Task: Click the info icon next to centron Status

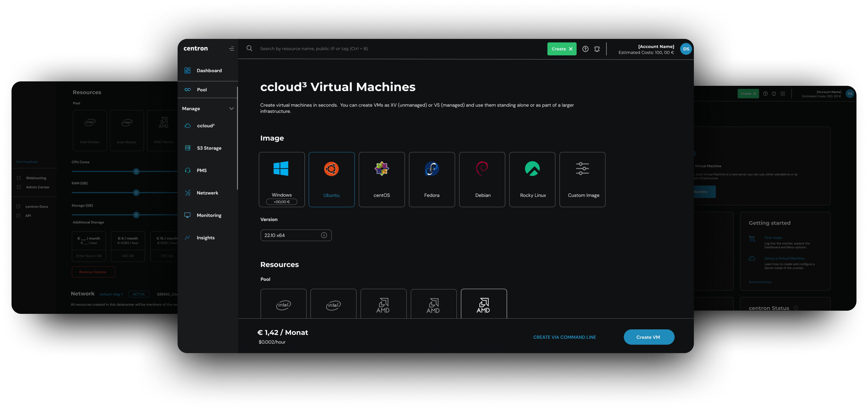Action: (x=796, y=308)
